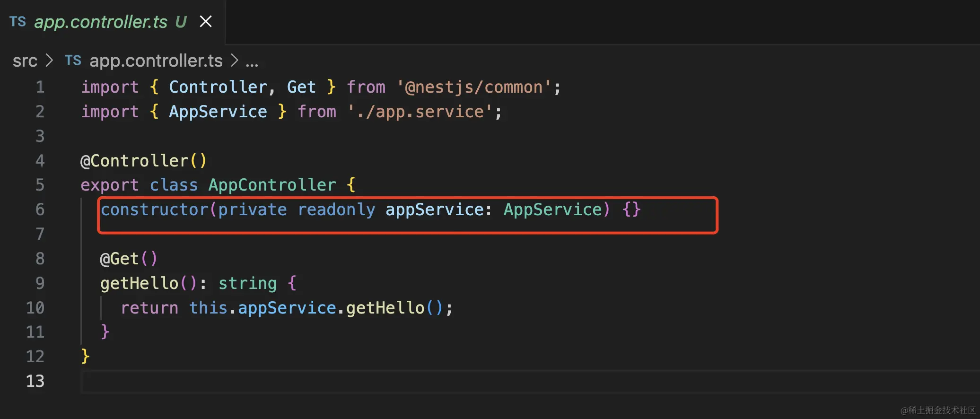Expand chevron after app.controller.ts breadcrumb
The width and height of the screenshot is (980, 419).
[x=235, y=61]
